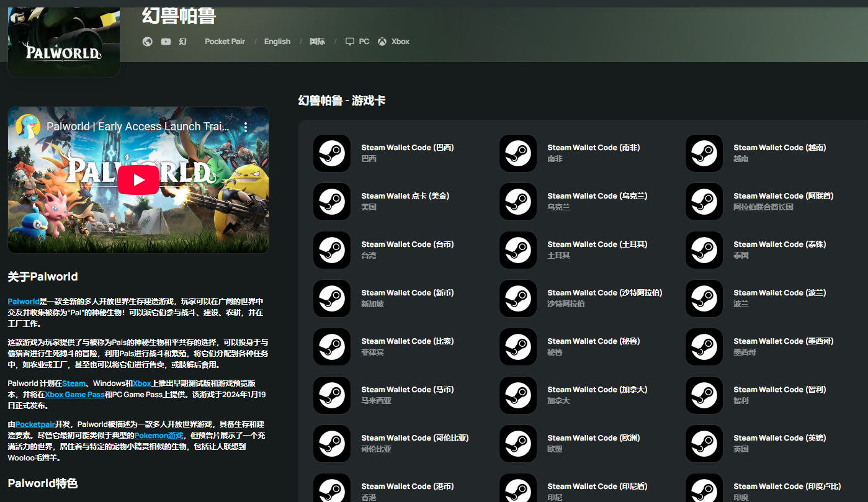Select Steam Wallet Code (阿联酋) title text
This screenshot has width=868, height=502.
click(784, 196)
